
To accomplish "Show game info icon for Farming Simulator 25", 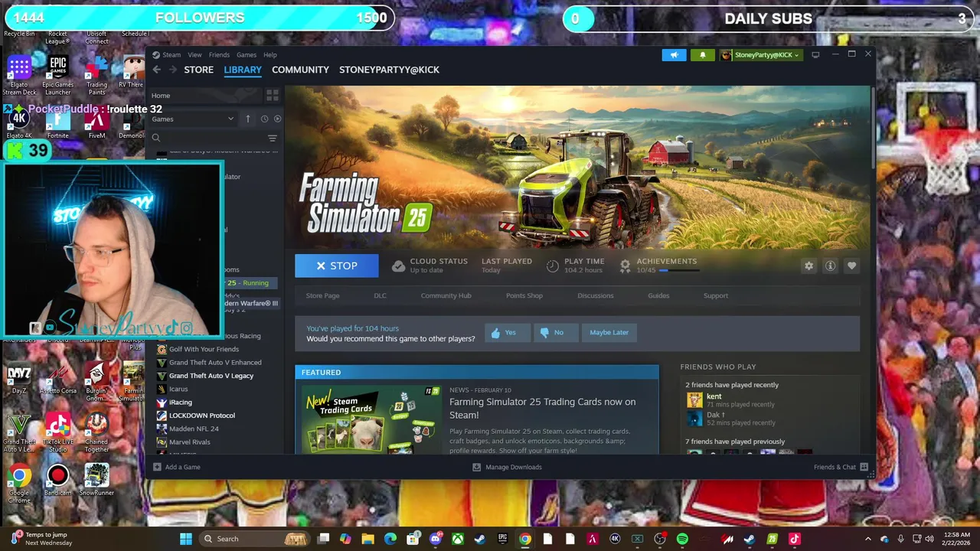I will coord(830,266).
